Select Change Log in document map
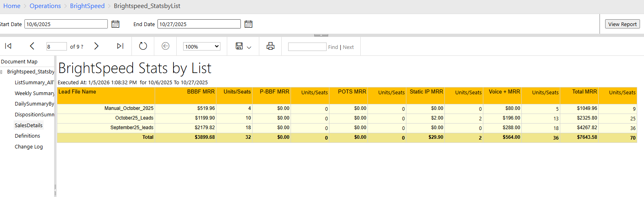644x197 pixels. click(29, 146)
